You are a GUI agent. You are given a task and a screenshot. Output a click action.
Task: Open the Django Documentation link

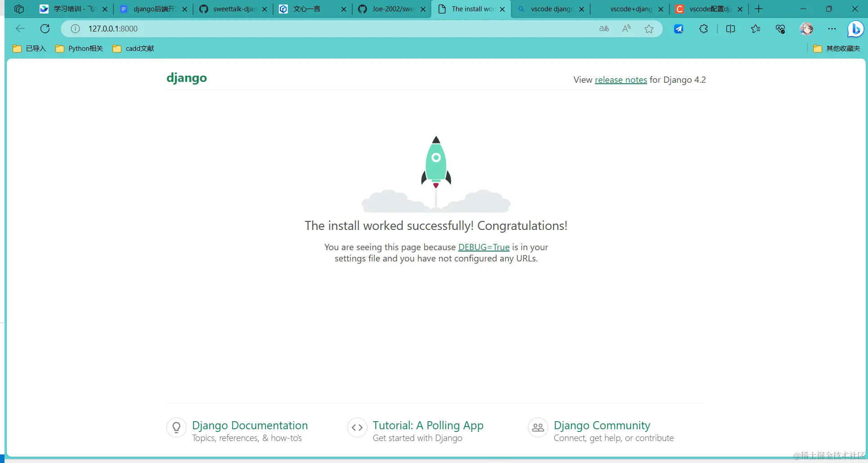point(250,425)
